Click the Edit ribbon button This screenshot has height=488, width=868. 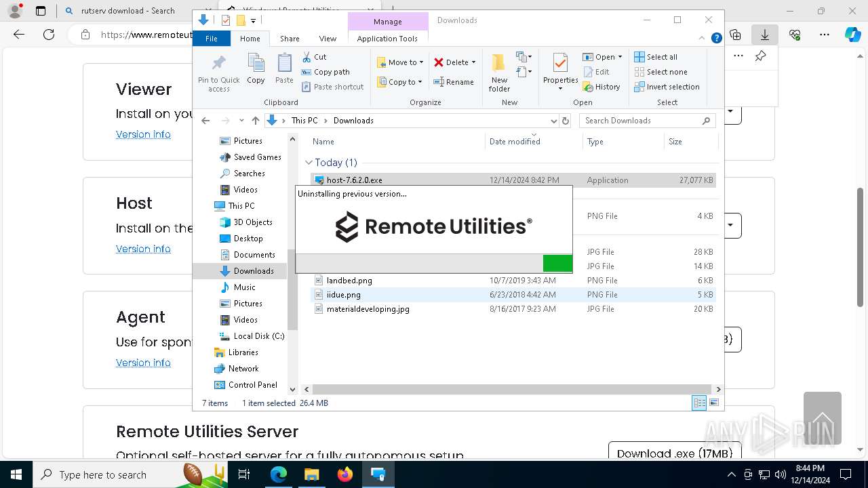pyautogui.click(x=596, y=72)
